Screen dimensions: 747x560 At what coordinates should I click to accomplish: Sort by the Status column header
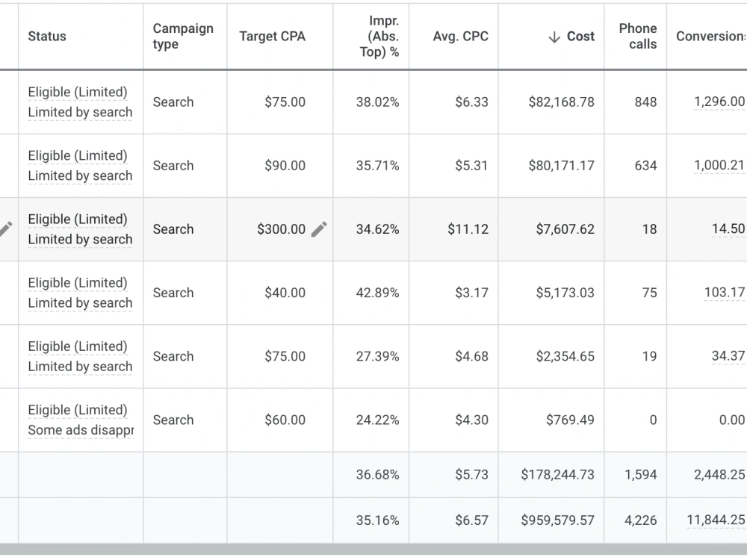click(46, 36)
